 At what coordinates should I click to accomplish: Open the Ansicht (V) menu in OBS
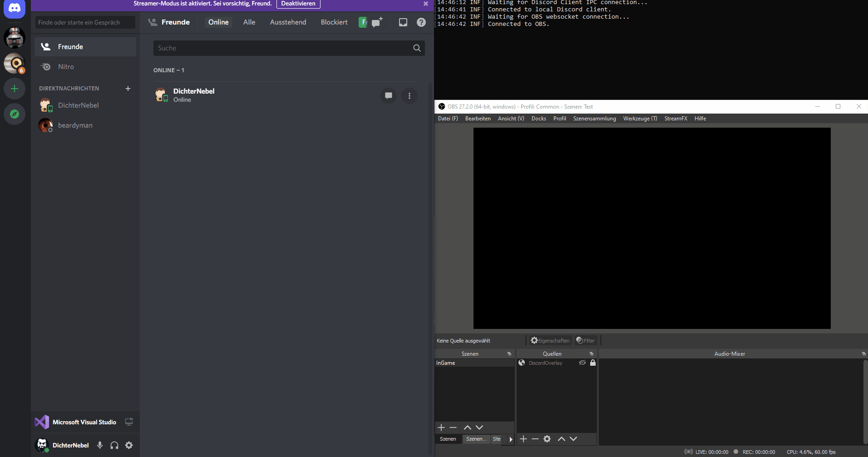click(x=511, y=119)
